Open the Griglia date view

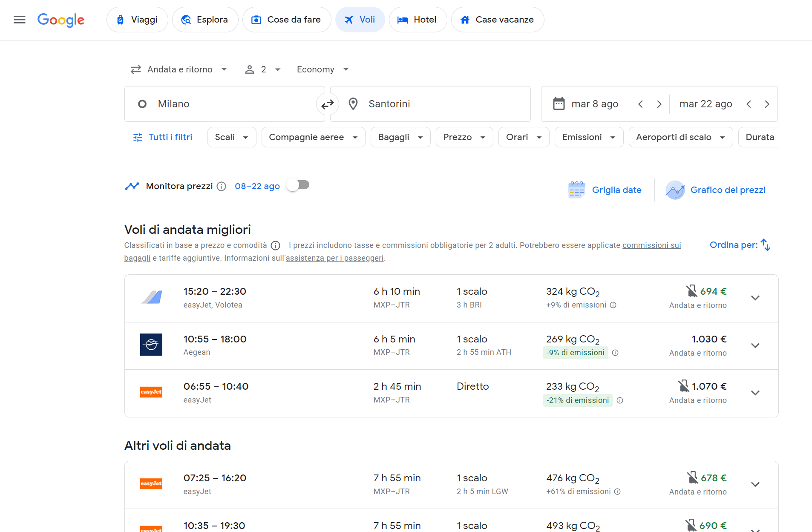tap(605, 190)
